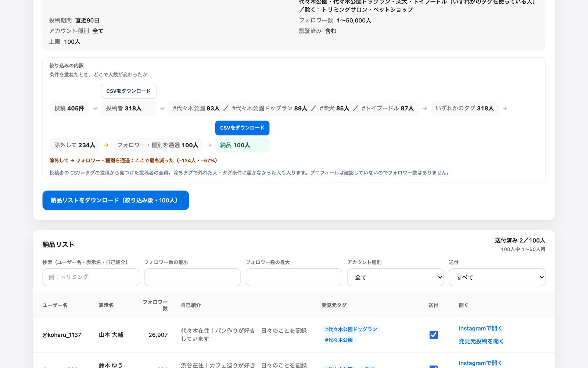Click the 26,907 follower count cell
The width and height of the screenshot is (588, 368).
(158, 335)
